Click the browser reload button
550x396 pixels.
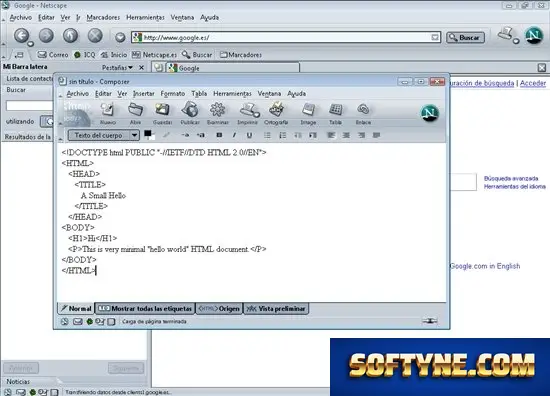71,36
